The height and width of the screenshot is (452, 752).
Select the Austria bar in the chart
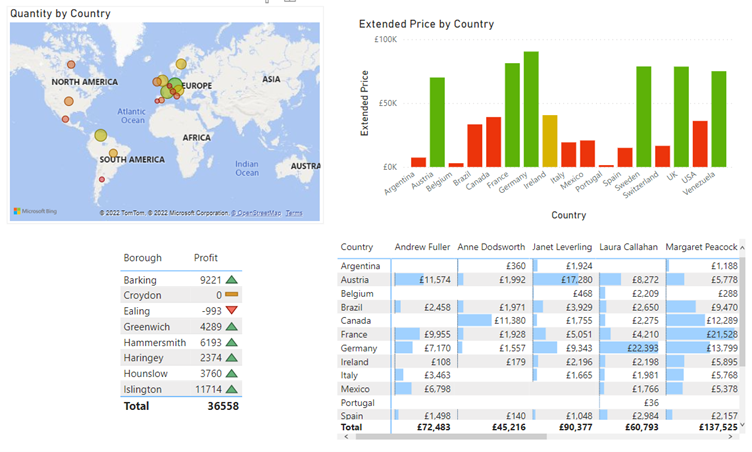[x=437, y=122]
